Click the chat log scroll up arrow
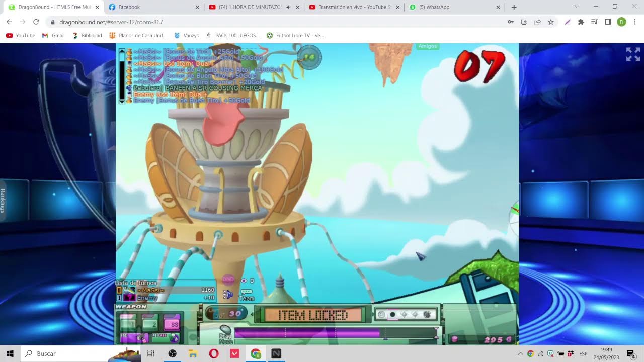The width and height of the screenshot is (644, 362). [121, 51]
